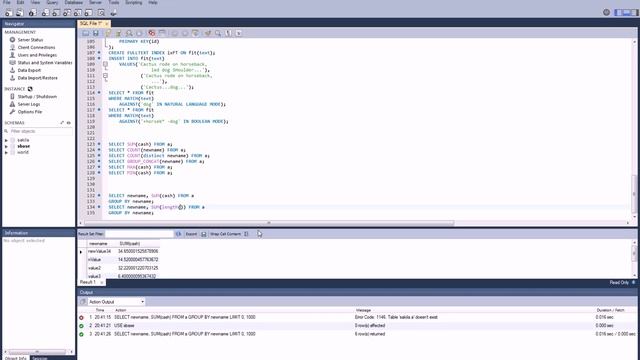
Task: Rollback the current transaction
Action: click(x=185, y=33)
